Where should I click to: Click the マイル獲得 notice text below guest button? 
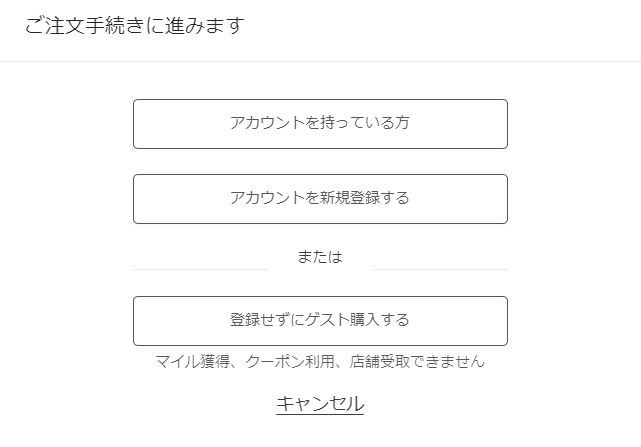pyautogui.click(x=320, y=361)
